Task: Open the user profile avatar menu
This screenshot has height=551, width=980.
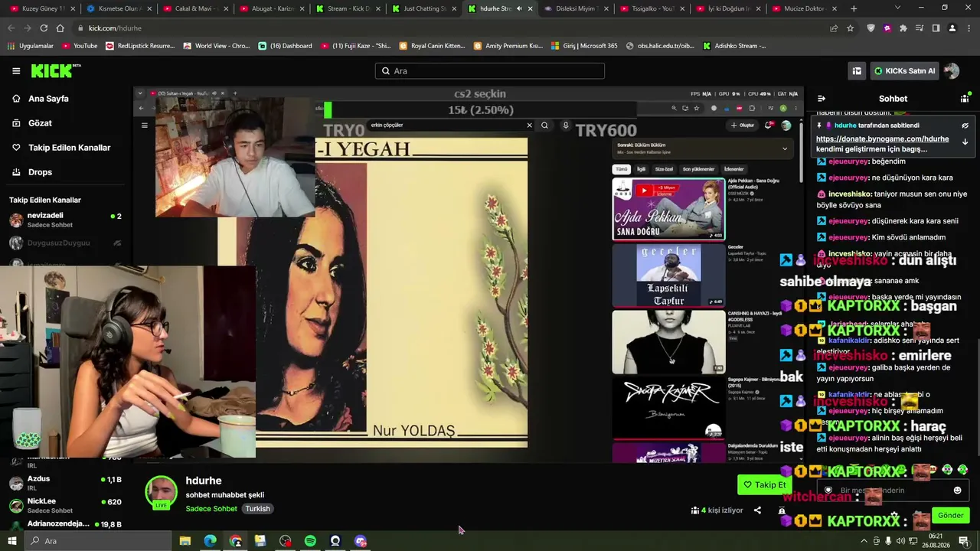Action: click(x=952, y=71)
